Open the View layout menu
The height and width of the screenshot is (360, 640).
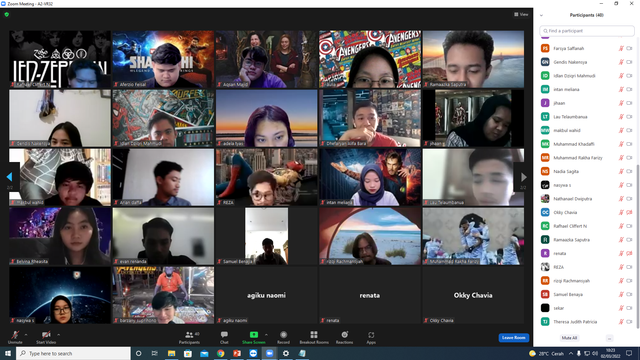click(521, 14)
